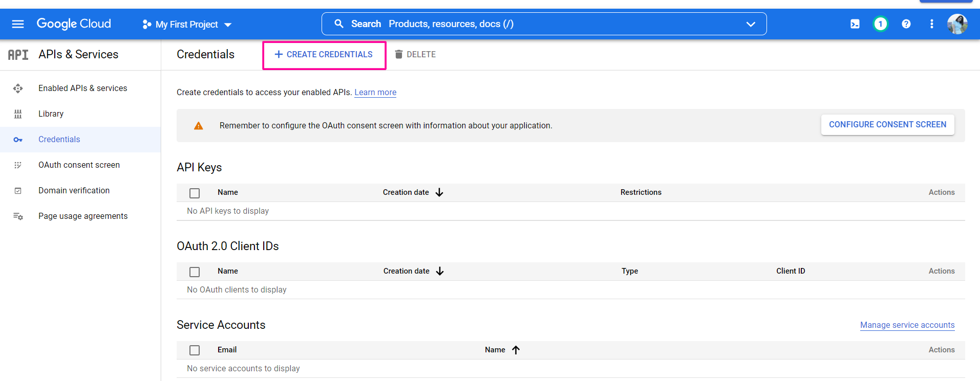Viewport: 980px width, 381px height.
Task: Click the Enabled APIs & services icon
Action: coord(18,88)
